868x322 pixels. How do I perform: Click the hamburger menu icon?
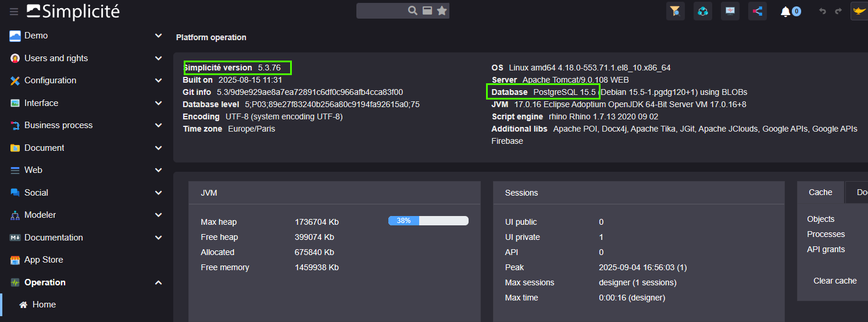[x=14, y=11]
